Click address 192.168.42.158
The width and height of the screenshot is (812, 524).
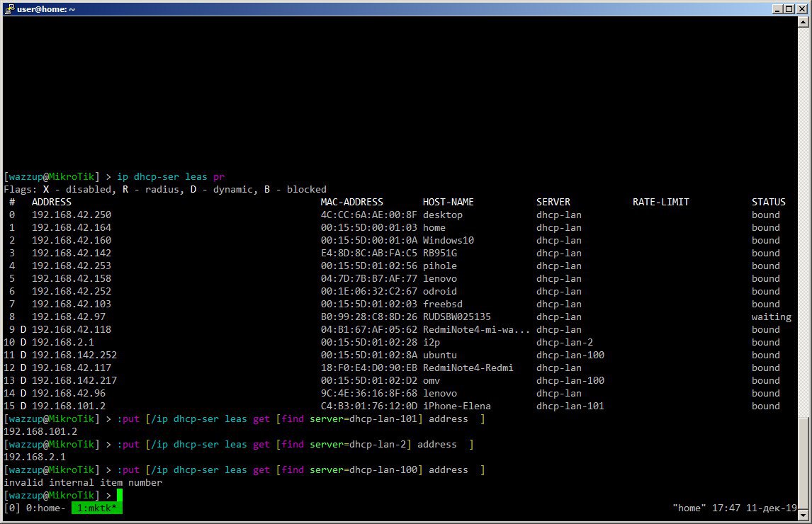pyautogui.click(x=72, y=278)
